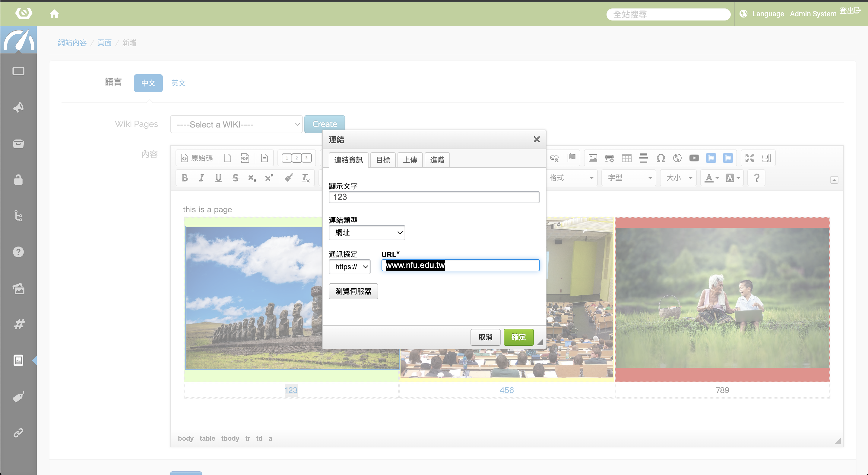Open the 連結類型 dropdown
868x475 pixels.
coord(367,233)
